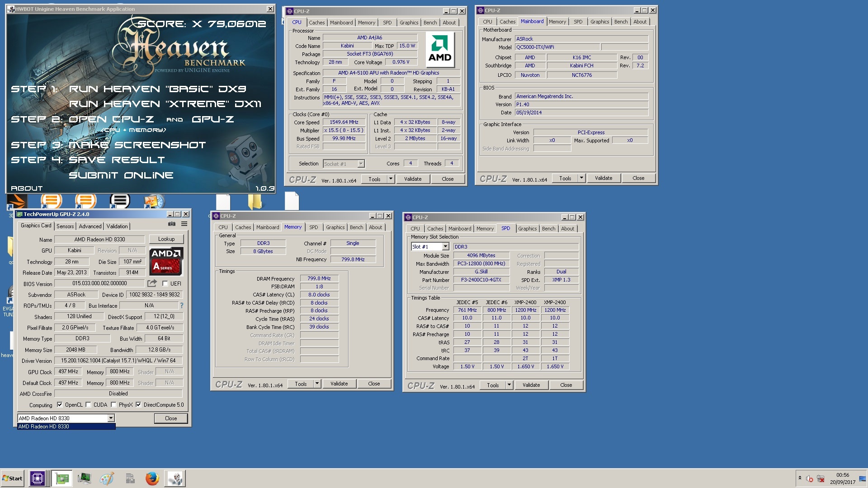Open Caches tab in CPU-Z CPU window

[x=316, y=23]
